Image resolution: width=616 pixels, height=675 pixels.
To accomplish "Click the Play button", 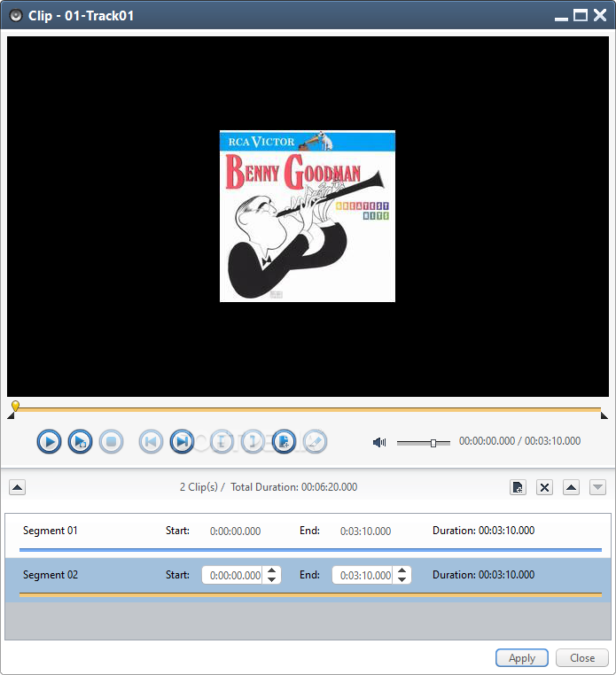I will (49, 442).
